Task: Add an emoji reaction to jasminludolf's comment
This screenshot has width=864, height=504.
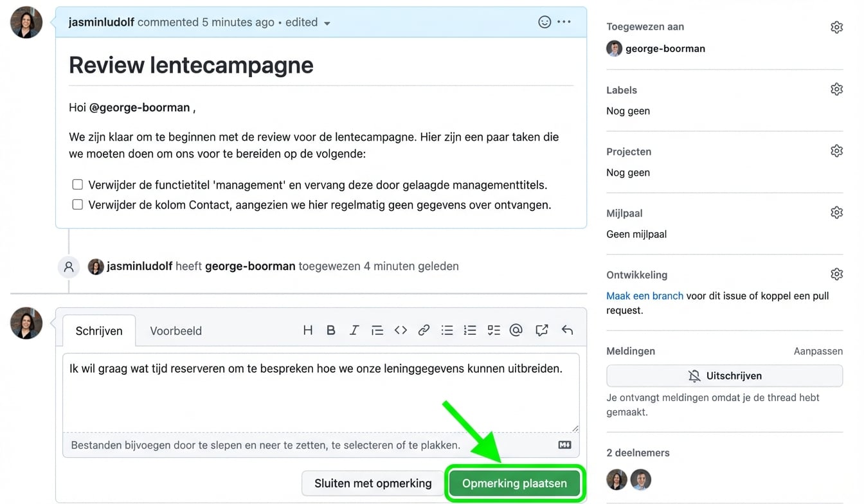Action: pyautogui.click(x=544, y=21)
